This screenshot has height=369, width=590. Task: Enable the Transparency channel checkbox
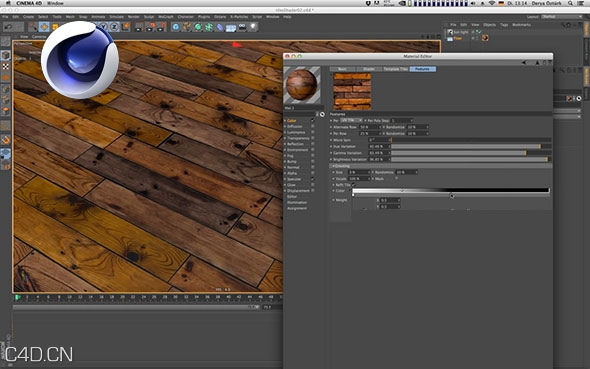(x=312, y=138)
